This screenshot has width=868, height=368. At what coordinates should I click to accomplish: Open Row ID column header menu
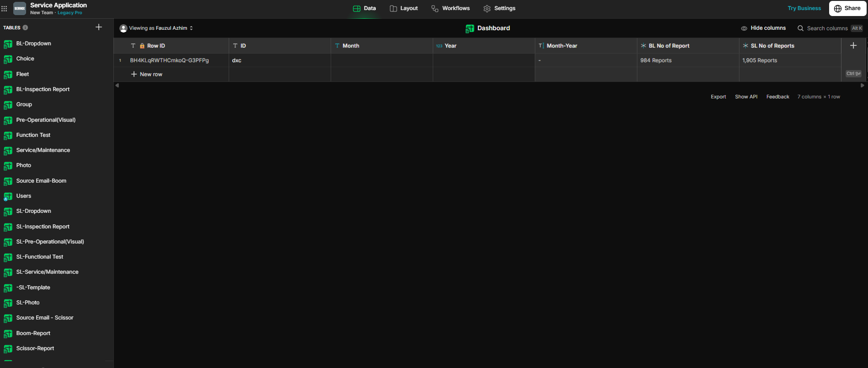point(171,46)
